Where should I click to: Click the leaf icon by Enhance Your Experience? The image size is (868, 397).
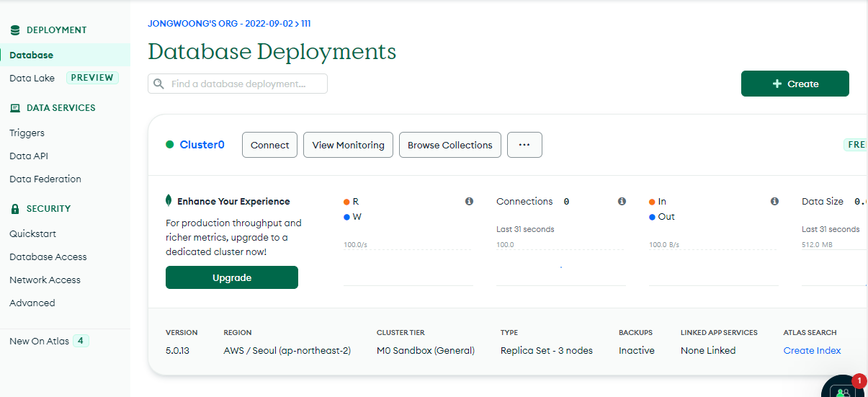[x=169, y=201]
